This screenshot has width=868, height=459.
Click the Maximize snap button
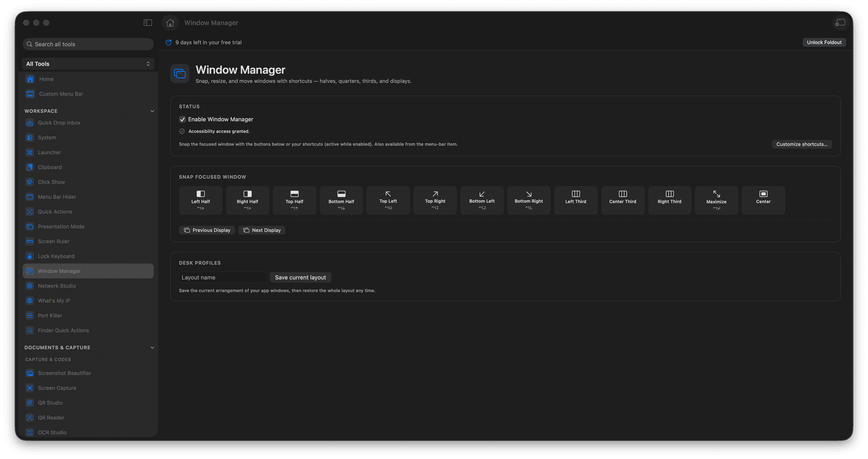coord(717,200)
